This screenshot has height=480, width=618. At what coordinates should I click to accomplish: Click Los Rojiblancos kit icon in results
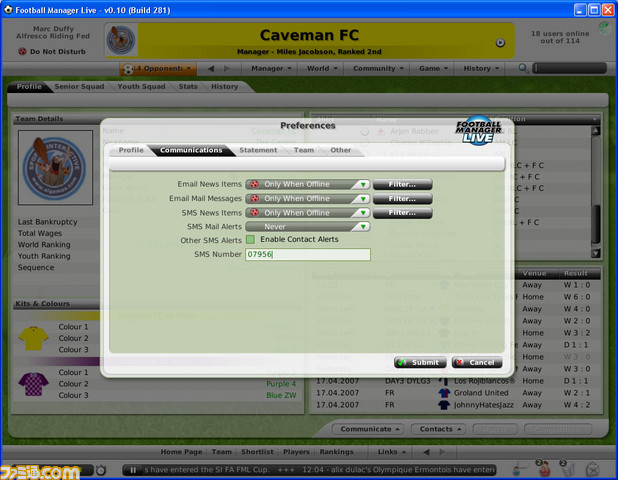444,381
